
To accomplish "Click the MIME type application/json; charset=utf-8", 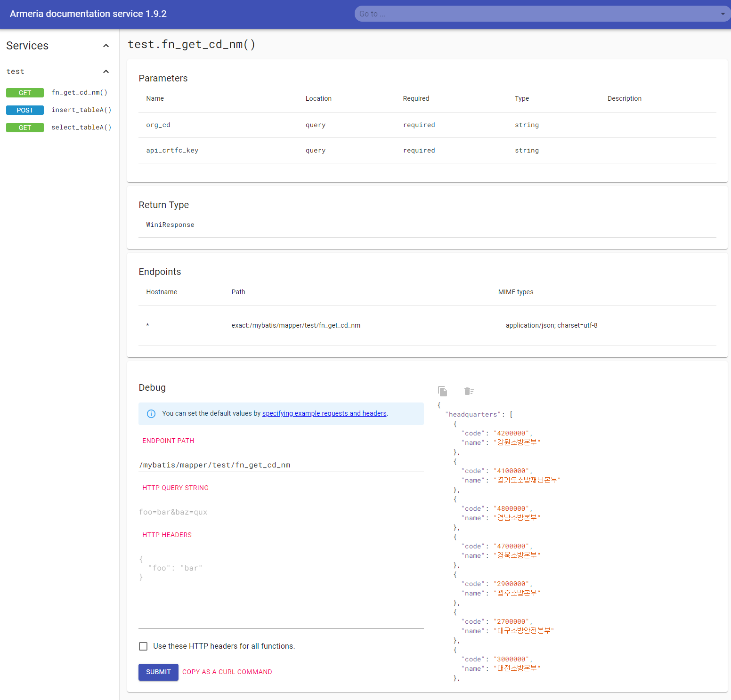I will [552, 325].
